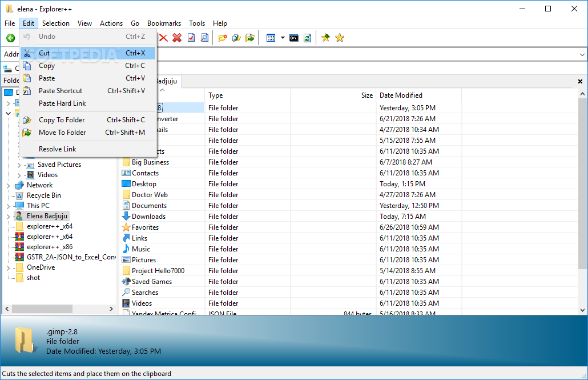Click the file list vertical scrollbar
Viewport: 588px width, 380px height.
(x=582, y=183)
